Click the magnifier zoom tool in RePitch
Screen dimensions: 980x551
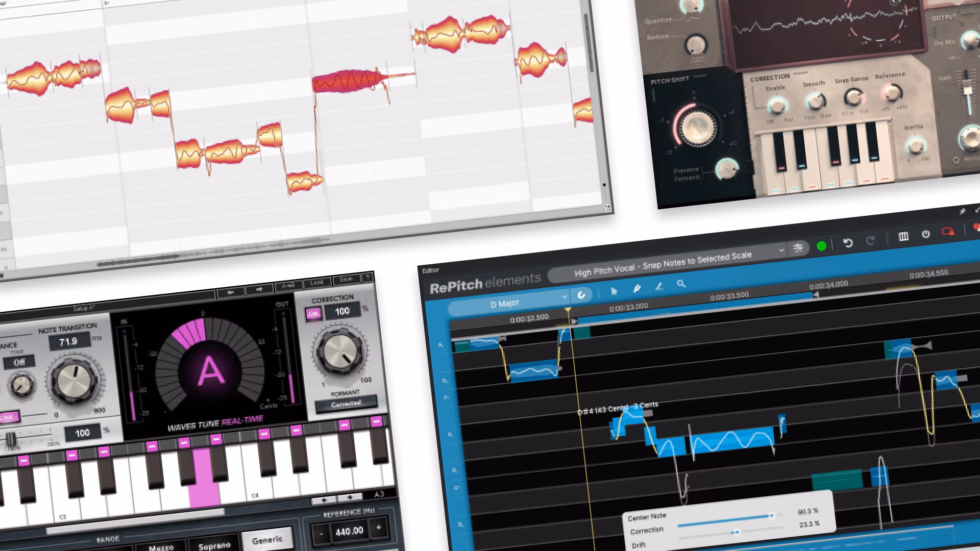[x=681, y=284]
